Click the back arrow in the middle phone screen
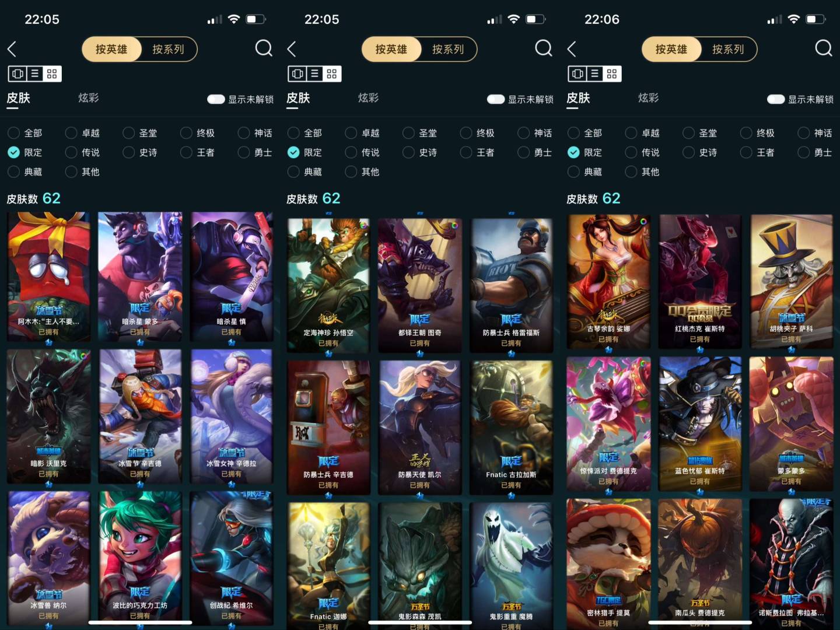 [292, 49]
